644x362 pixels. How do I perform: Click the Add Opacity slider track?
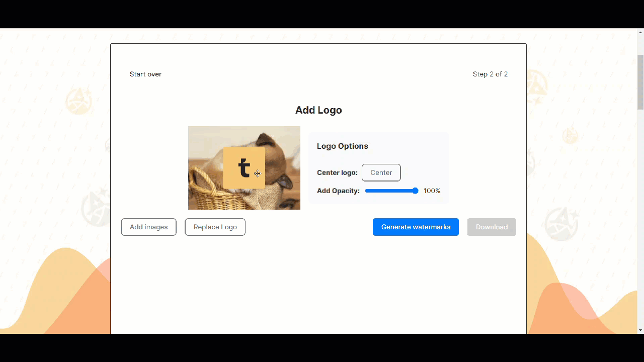(x=390, y=191)
